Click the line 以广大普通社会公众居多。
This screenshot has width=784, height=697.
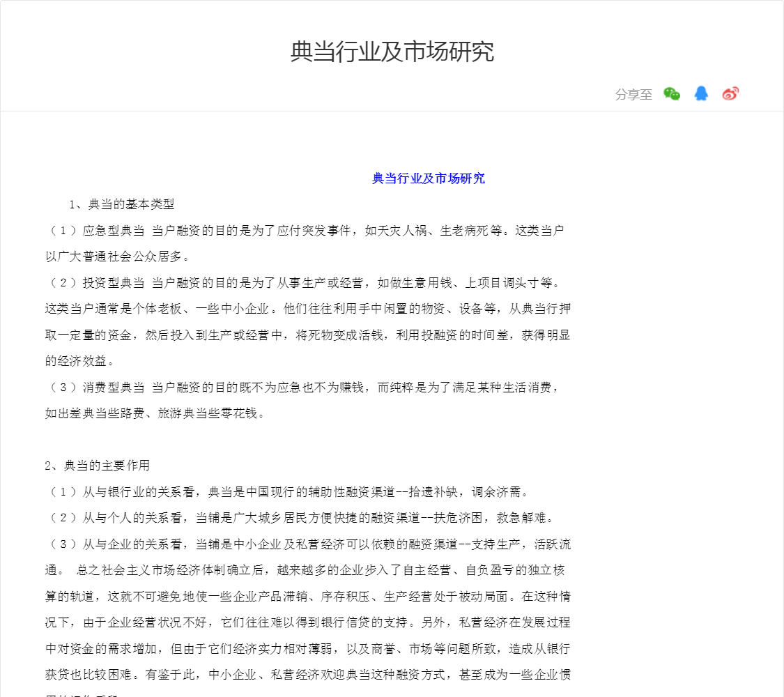coord(118,256)
